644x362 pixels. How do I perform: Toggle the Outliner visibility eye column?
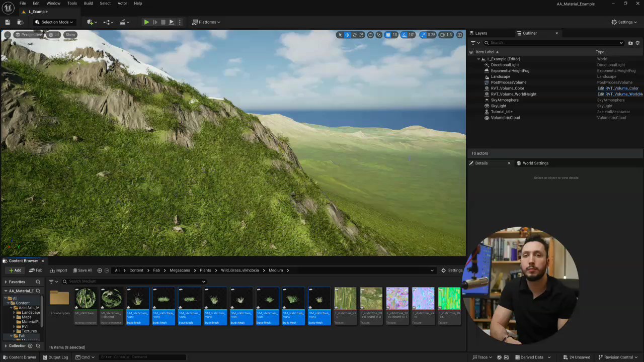click(x=471, y=52)
